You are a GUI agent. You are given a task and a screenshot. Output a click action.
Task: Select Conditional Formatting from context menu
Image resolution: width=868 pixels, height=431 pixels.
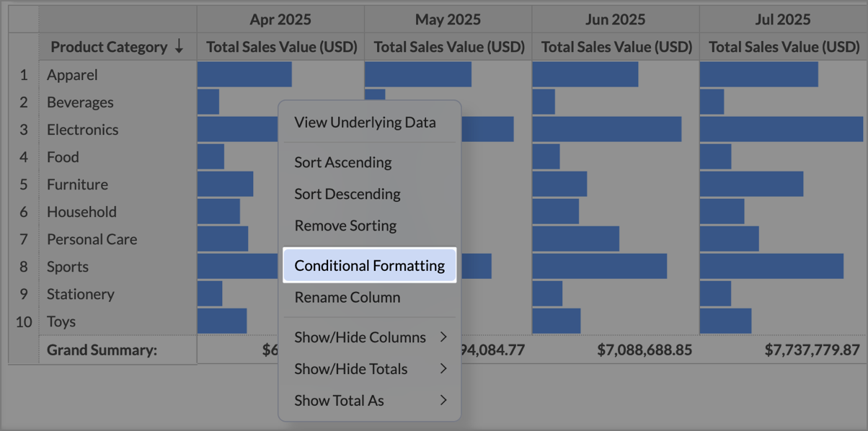point(369,266)
